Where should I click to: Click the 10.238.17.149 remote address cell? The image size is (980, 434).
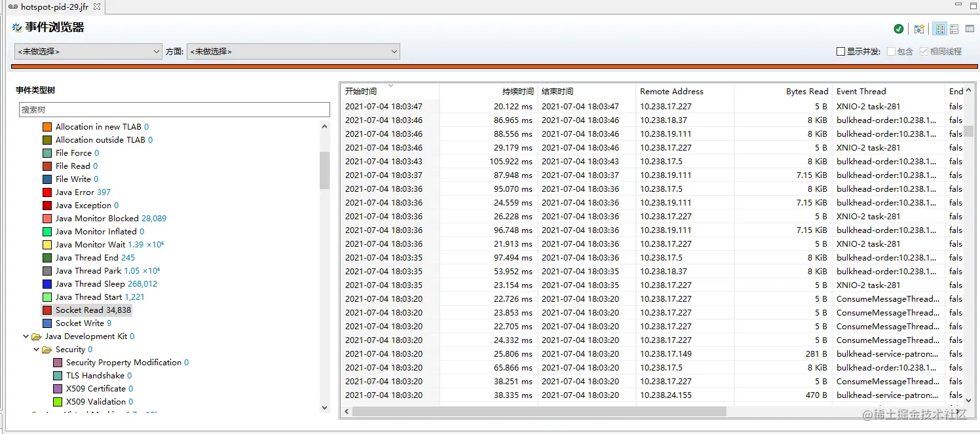(685, 353)
